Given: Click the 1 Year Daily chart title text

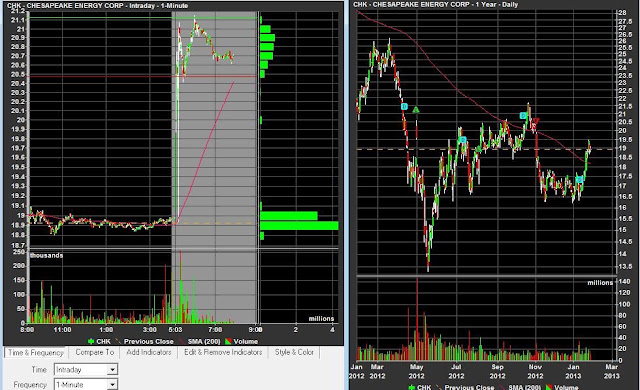Looking at the screenshot, I should (436, 4).
